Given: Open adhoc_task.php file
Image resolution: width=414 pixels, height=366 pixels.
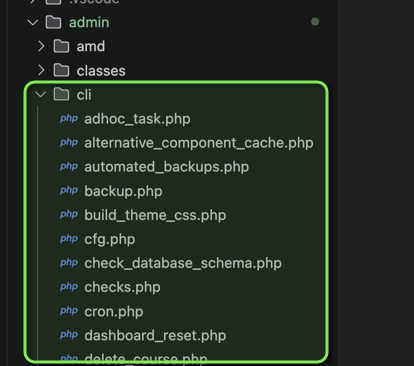Looking at the screenshot, I should [137, 119].
